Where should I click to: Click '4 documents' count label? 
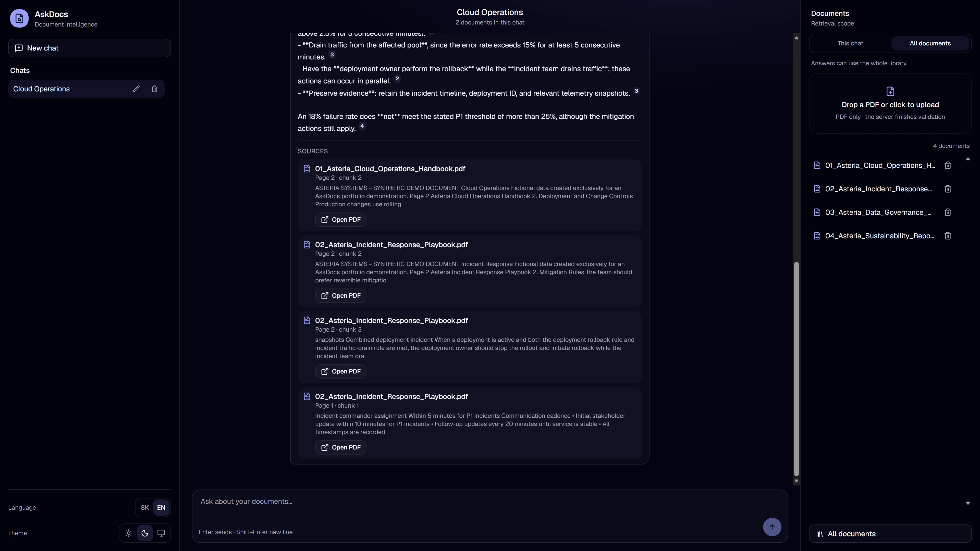click(x=951, y=146)
